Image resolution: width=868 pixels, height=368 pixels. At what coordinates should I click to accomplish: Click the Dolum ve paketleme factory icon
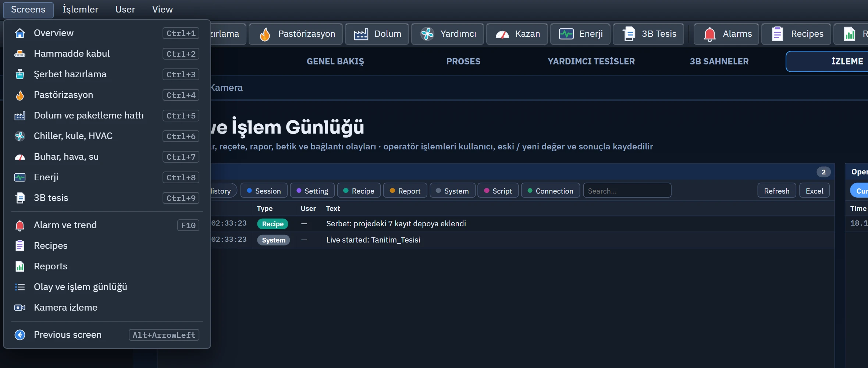[x=20, y=116]
